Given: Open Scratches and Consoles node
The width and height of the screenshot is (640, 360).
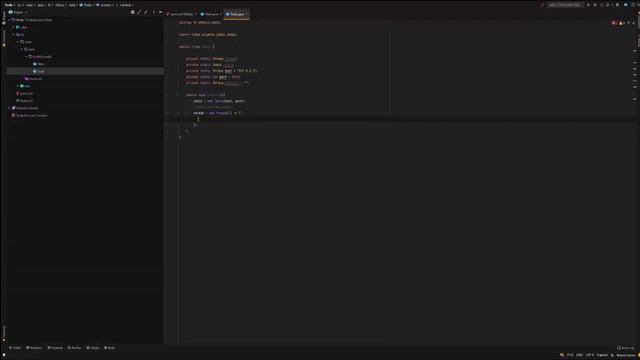Looking at the screenshot, I should tap(29, 116).
